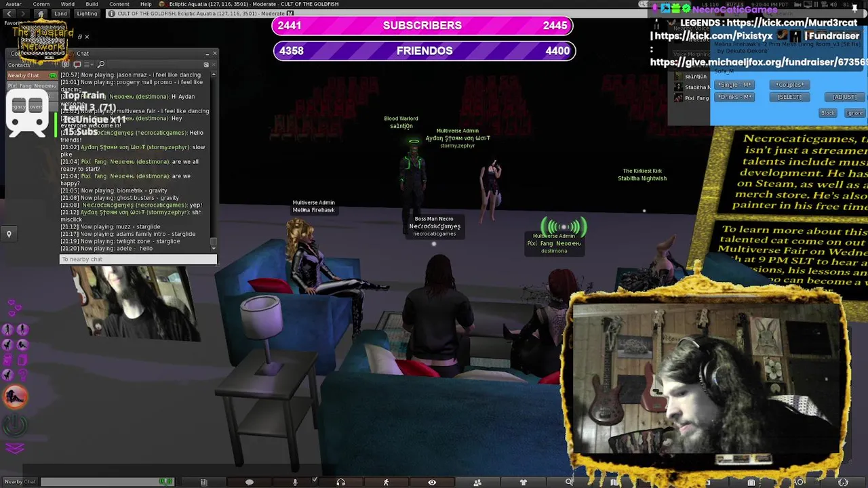Click the Necrocaticgames avatar name tag
868x488 pixels.
[434, 226]
